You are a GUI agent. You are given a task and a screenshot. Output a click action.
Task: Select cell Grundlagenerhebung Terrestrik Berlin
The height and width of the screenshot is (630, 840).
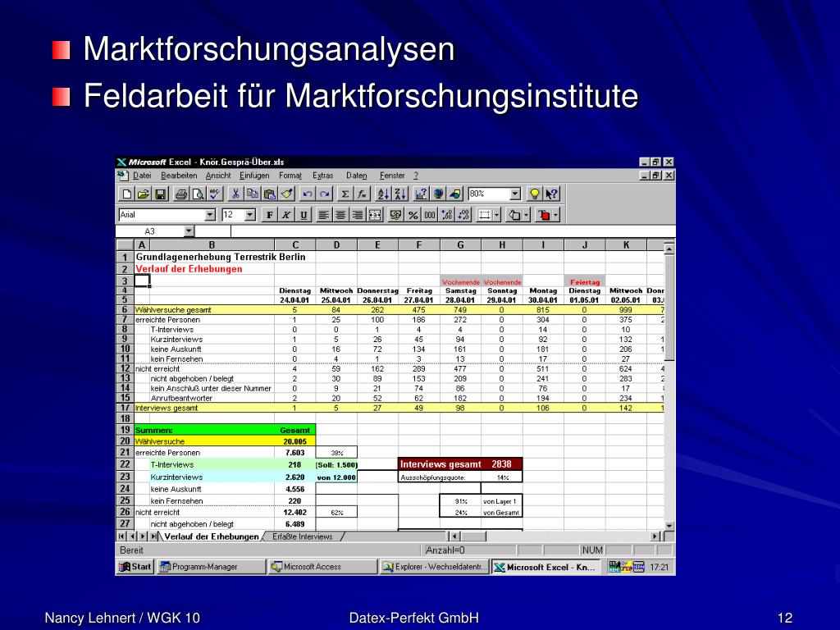[x=220, y=257]
